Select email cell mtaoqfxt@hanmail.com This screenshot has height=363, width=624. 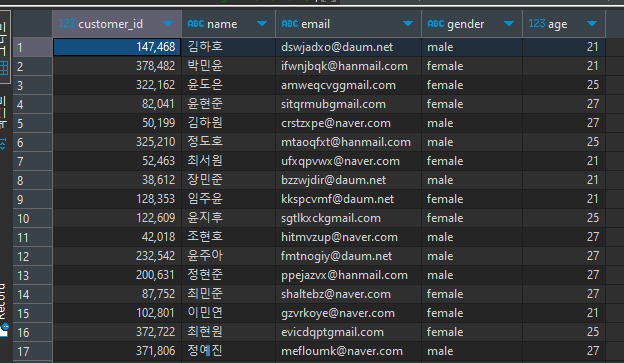pyautogui.click(x=349, y=142)
